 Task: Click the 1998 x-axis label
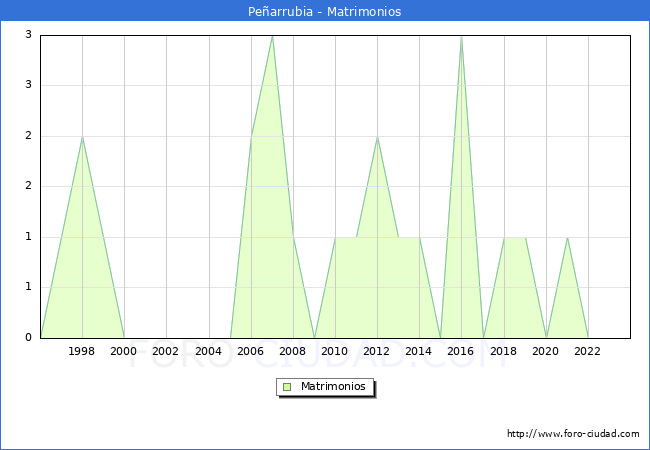(81, 351)
